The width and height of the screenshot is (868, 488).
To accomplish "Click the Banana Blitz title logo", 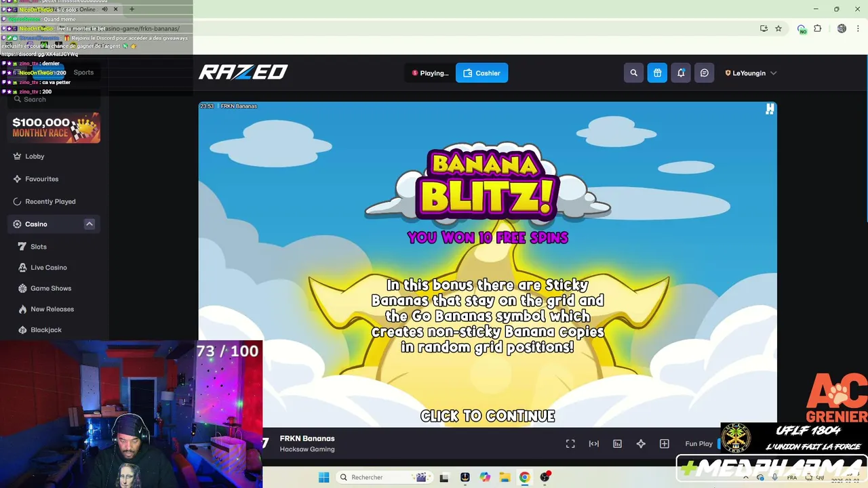I will [488, 183].
